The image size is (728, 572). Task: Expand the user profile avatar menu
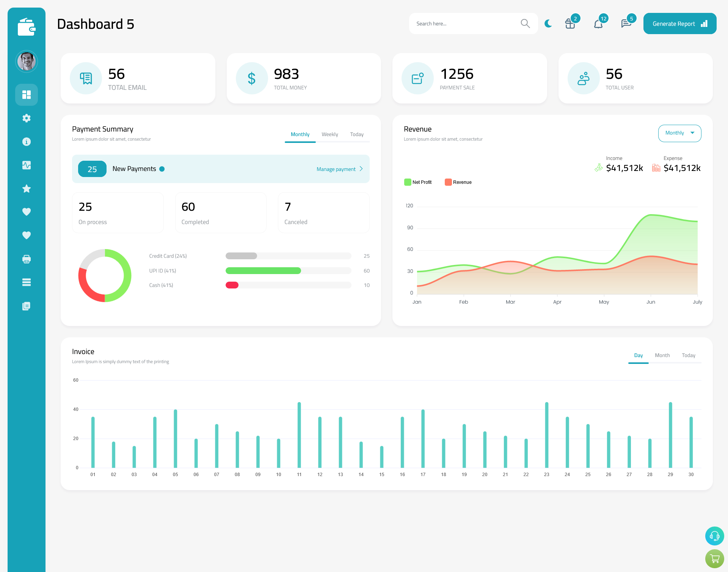(26, 61)
